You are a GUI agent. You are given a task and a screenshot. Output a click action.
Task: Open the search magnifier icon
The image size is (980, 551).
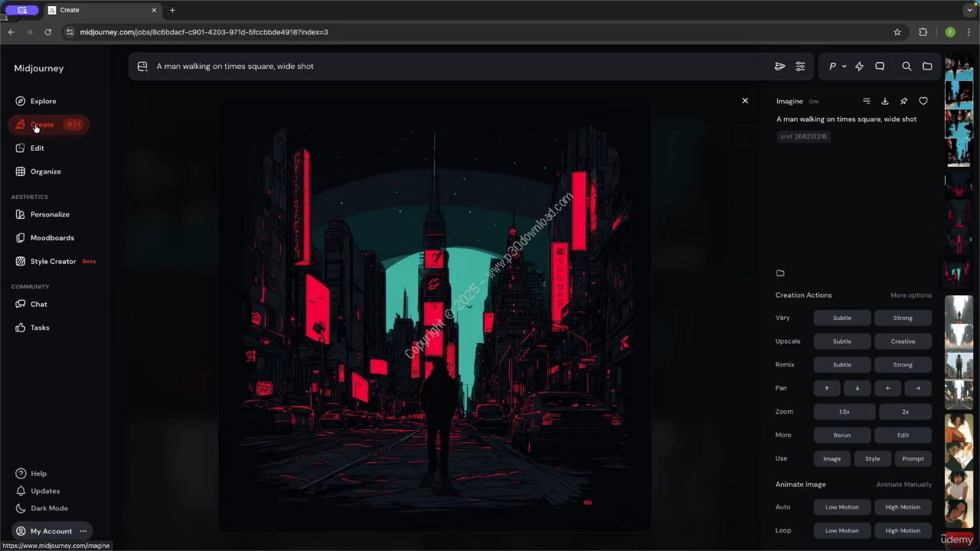point(906,67)
